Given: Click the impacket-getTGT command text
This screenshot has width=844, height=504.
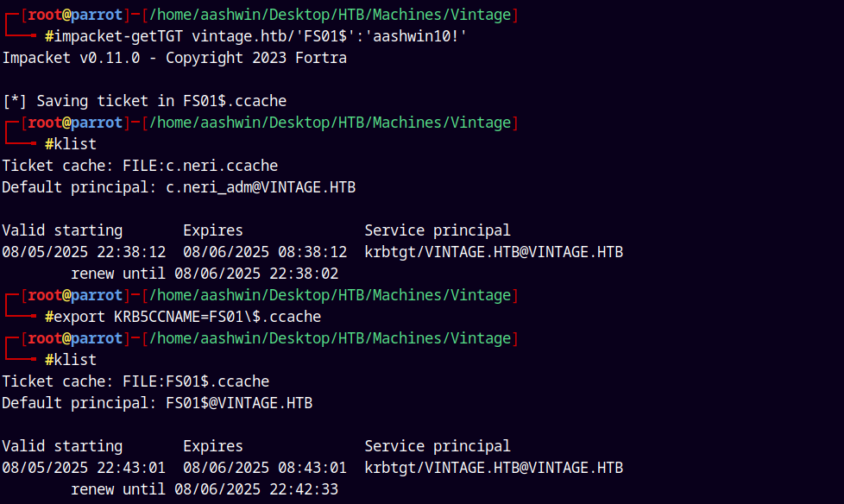Looking at the screenshot, I should pos(256,36).
